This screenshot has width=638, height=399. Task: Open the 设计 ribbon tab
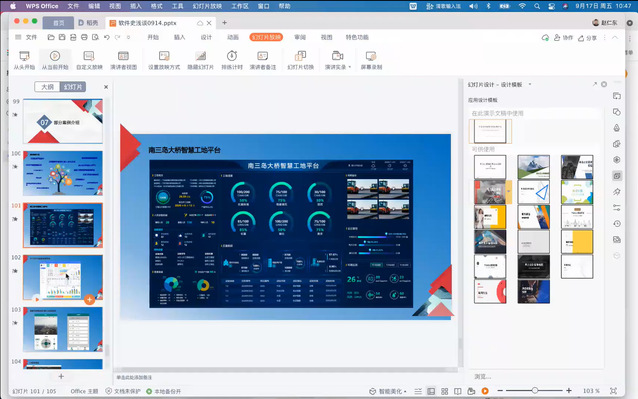[x=206, y=37]
